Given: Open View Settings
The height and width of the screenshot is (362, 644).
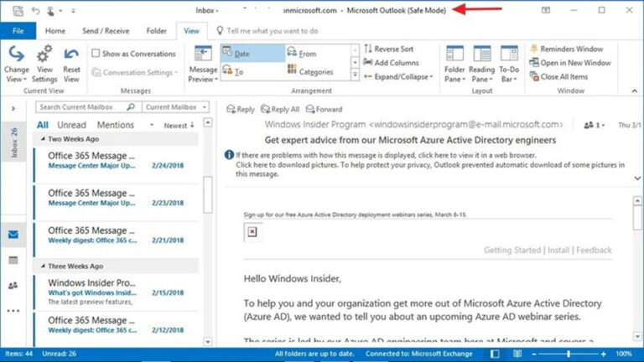Looking at the screenshot, I should [44, 64].
